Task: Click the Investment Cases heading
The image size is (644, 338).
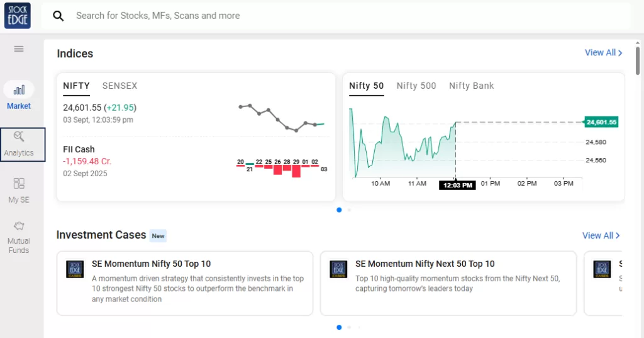Action: 101,235
